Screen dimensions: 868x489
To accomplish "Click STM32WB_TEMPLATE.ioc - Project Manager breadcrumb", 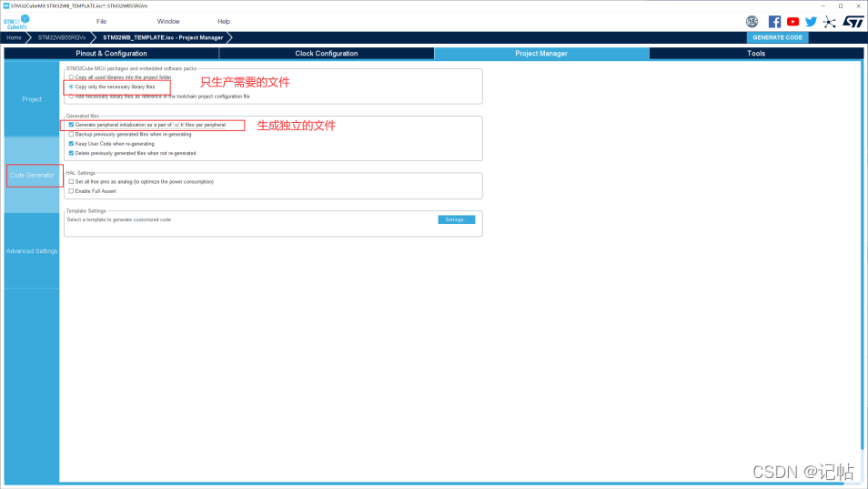I will click(163, 37).
